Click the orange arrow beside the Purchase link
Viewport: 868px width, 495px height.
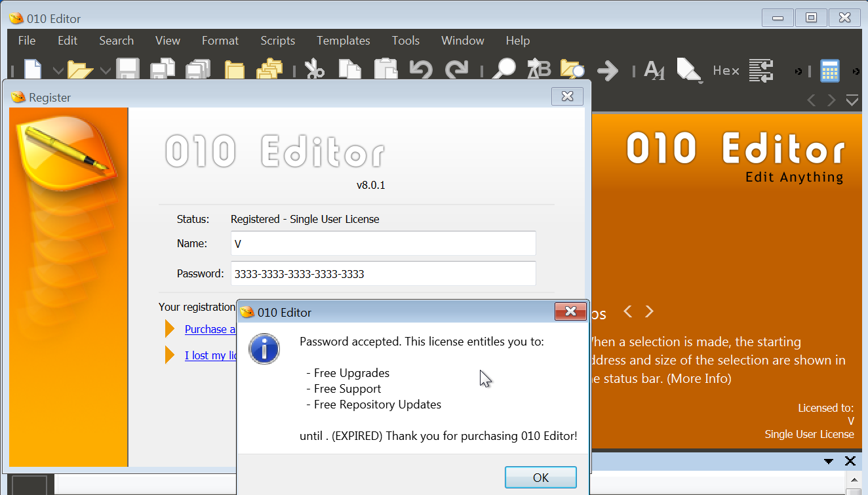[170, 328]
